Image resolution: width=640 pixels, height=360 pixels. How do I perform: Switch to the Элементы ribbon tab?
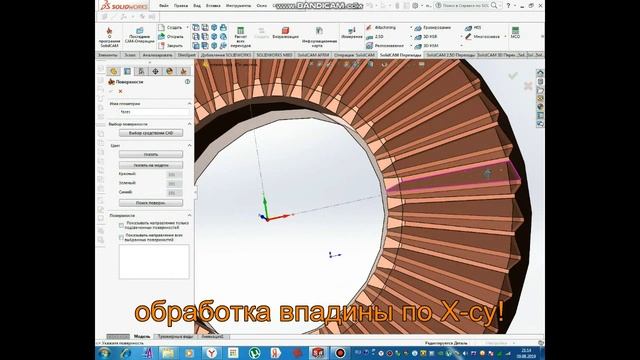click(x=108, y=55)
